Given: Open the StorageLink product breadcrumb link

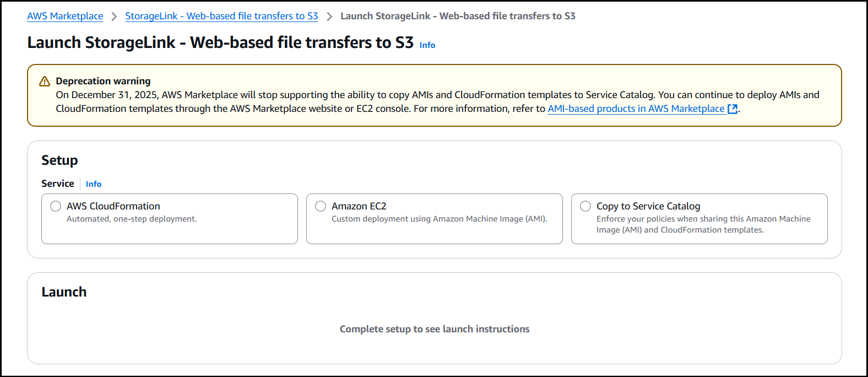Looking at the screenshot, I should pyautogui.click(x=221, y=16).
